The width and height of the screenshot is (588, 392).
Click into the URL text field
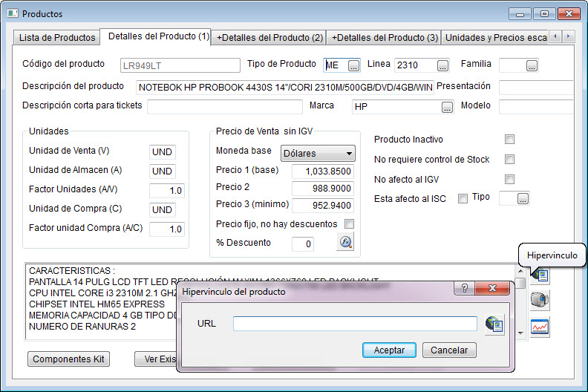[355, 324]
